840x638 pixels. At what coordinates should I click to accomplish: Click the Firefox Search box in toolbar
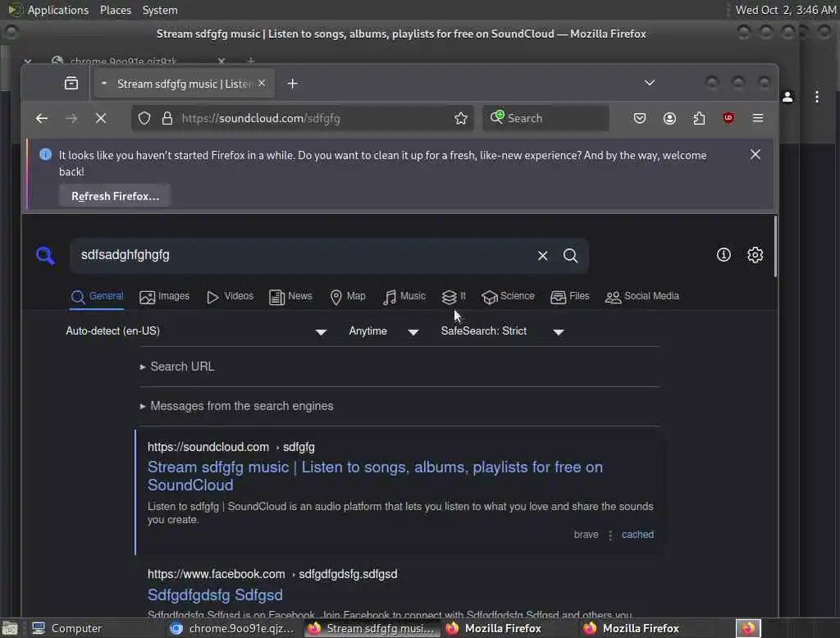point(546,118)
